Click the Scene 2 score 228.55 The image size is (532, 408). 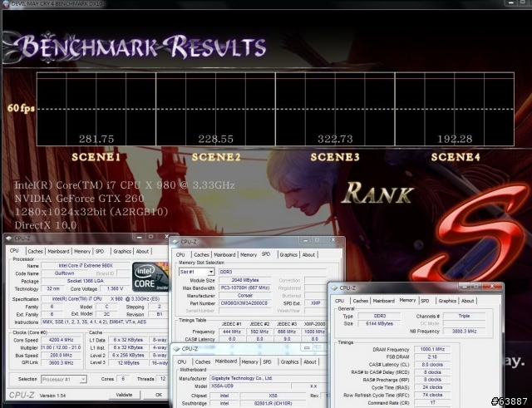pyautogui.click(x=216, y=139)
